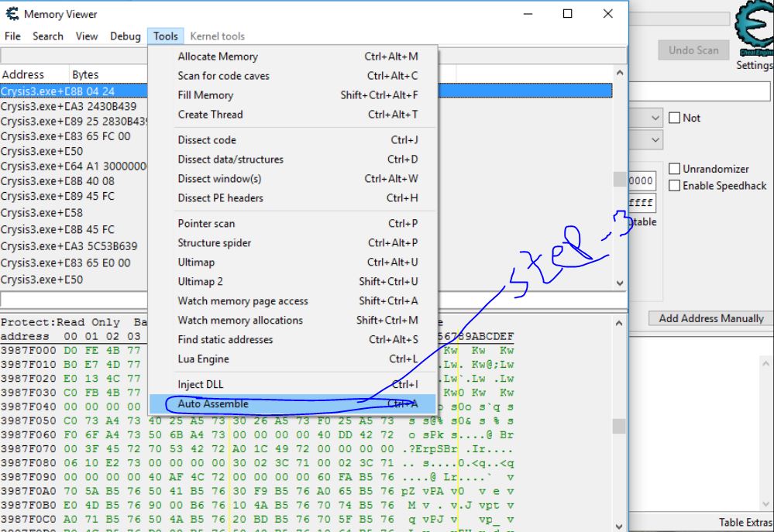Viewport: 774px width, 532px height.
Task: Select the row with bytes 8B 45 FC
Action: 74,229
